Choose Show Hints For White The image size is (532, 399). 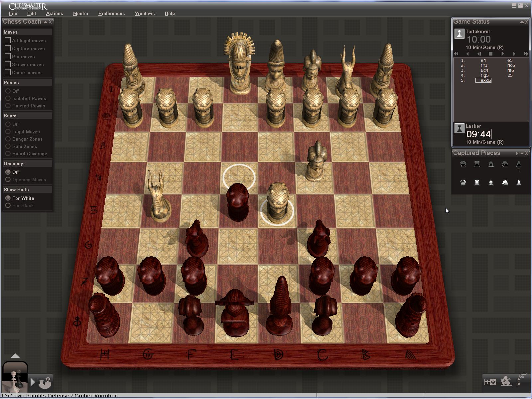pyautogui.click(x=8, y=198)
